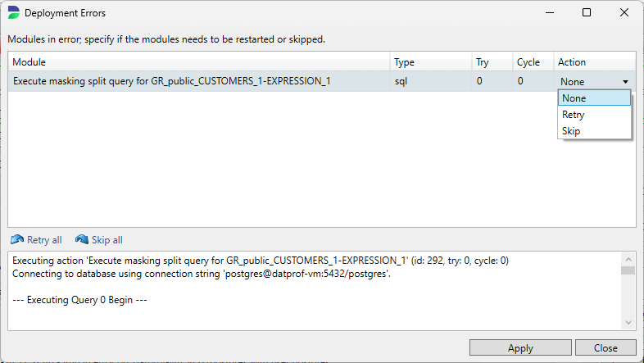The image size is (644, 363).
Task: Click the Retry all arrow icon
Action: [x=17, y=240]
